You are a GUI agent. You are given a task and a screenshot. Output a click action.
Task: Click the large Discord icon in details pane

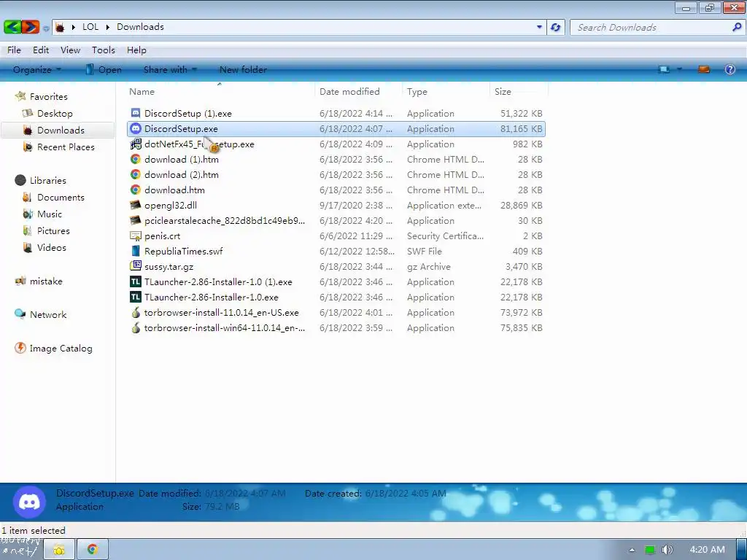pos(29,502)
